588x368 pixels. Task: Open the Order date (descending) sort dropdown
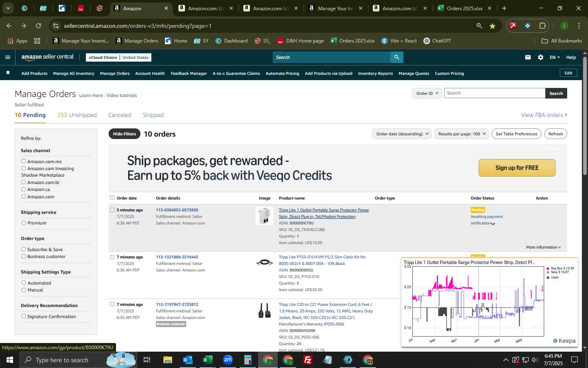point(402,134)
